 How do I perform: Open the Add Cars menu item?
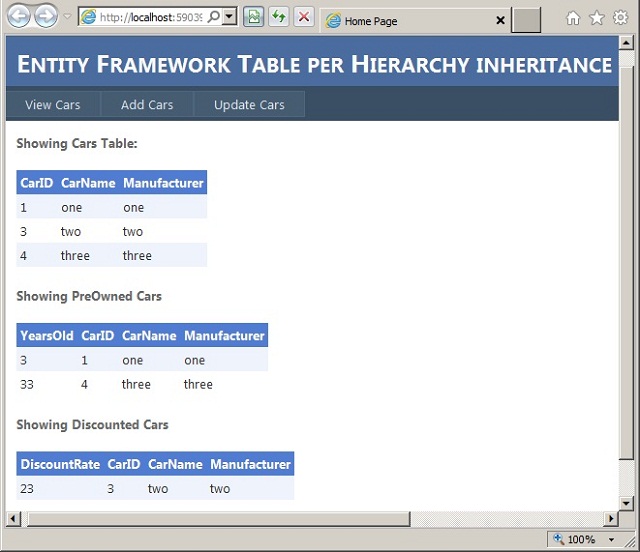point(147,105)
